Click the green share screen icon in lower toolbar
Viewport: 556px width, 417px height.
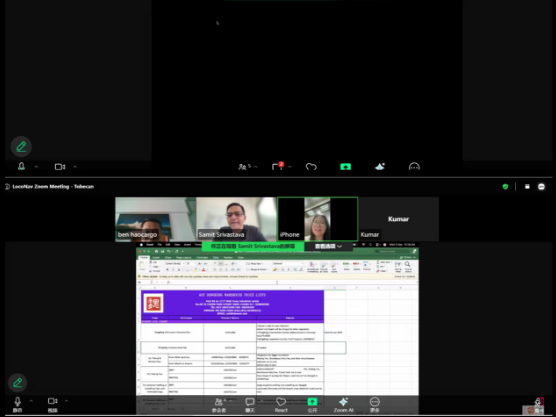coord(312,401)
